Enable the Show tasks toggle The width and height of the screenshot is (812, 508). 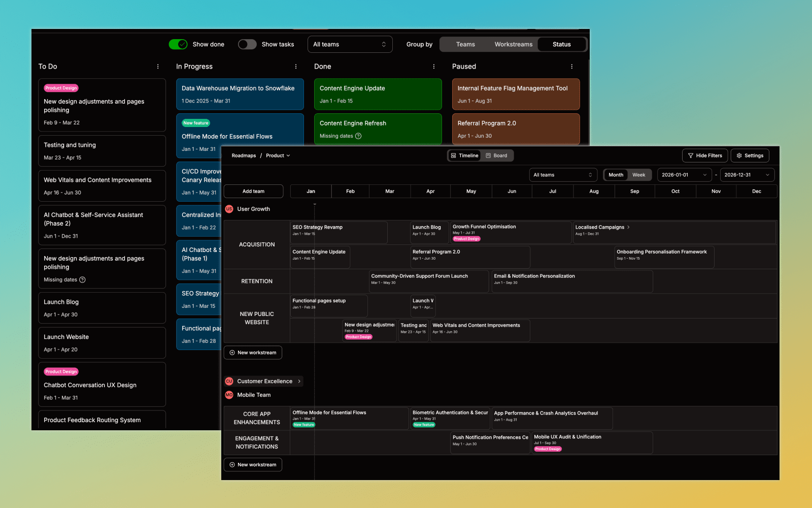tap(247, 44)
